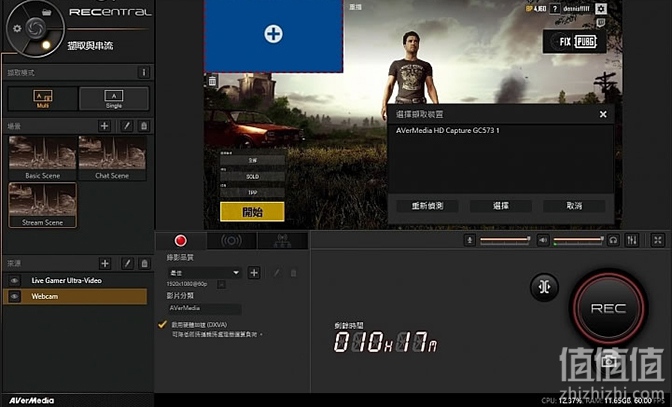
Task: Mute the speaker volume icon
Action: click(x=543, y=240)
